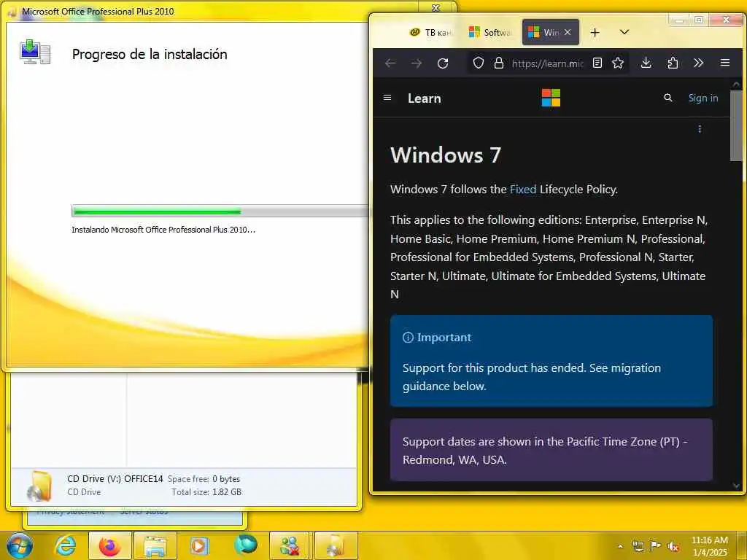Open network status tray icon

point(638,546)
